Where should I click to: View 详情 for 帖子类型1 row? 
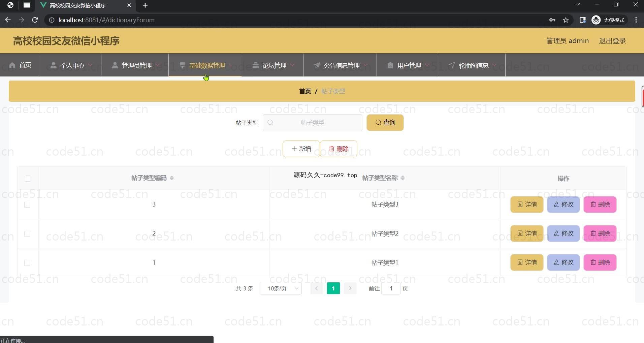click(x=527, y=262)
